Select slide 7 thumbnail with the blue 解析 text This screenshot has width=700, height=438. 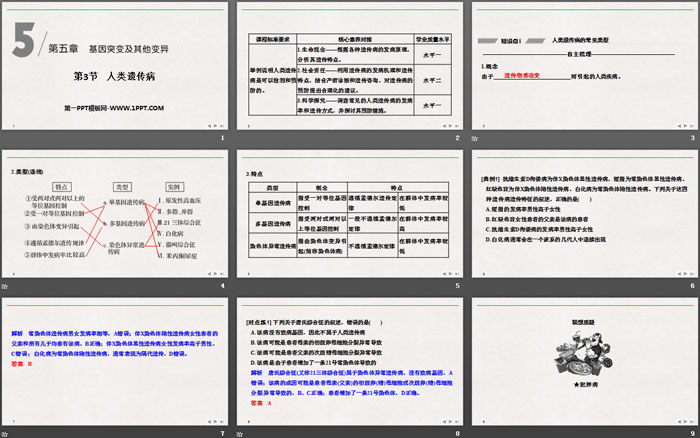[x=115, y=362]
